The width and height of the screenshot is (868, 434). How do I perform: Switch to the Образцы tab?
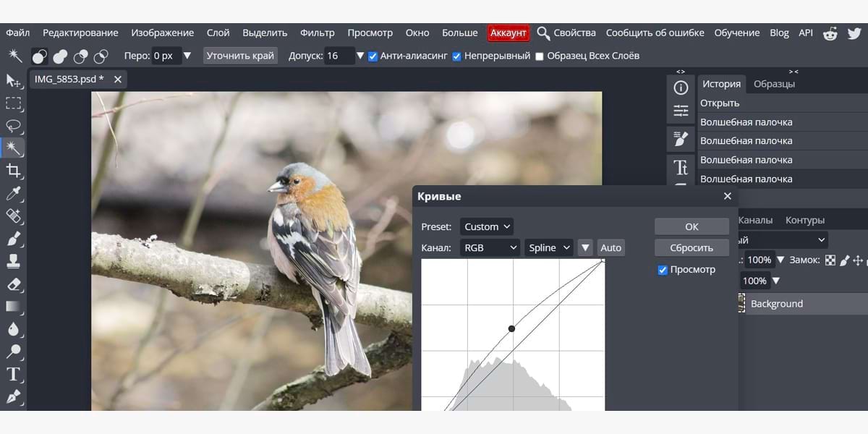(x=774, y=84)
